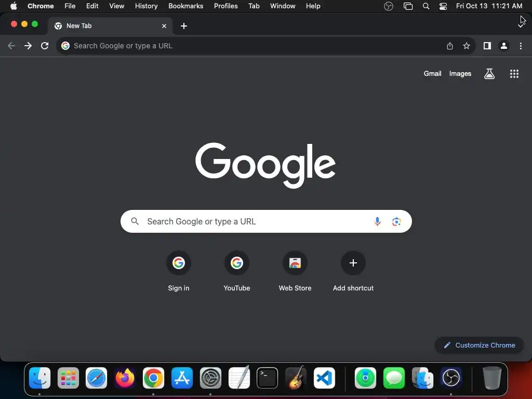The height and width of the screenshot is (399, 532).
Task: Launch Safari from the dock
Action: pos(96,378)
